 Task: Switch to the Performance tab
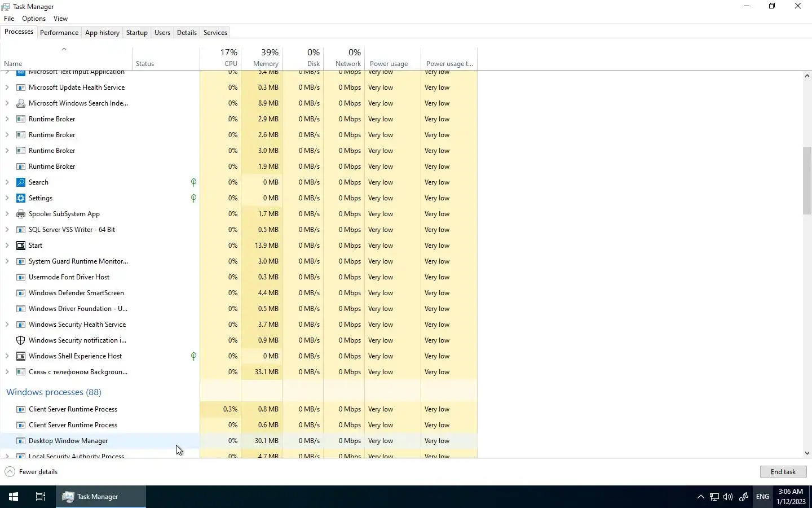point(59,33)
